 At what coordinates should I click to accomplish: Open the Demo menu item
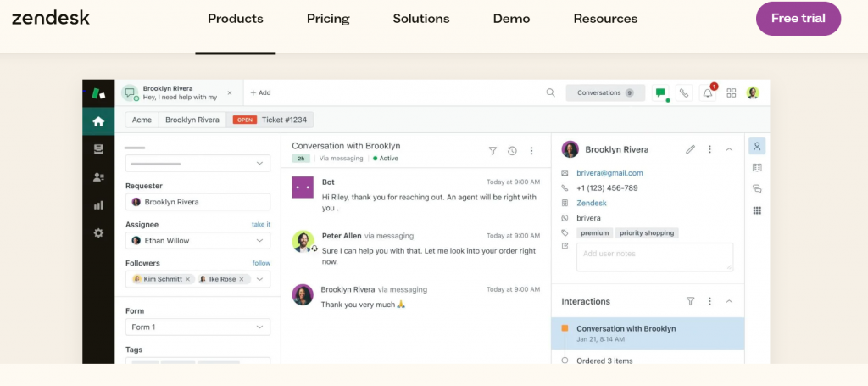tap(511, 19)
